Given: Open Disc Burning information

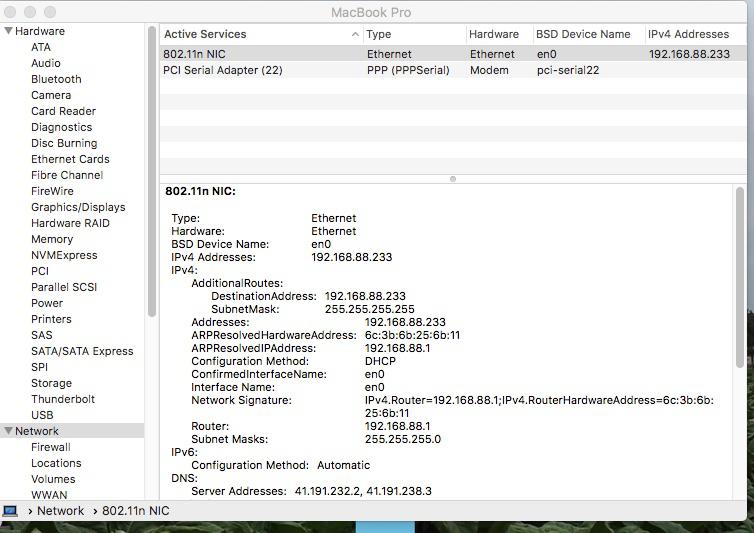Looking at the screenshot, I should pos(64,143).
